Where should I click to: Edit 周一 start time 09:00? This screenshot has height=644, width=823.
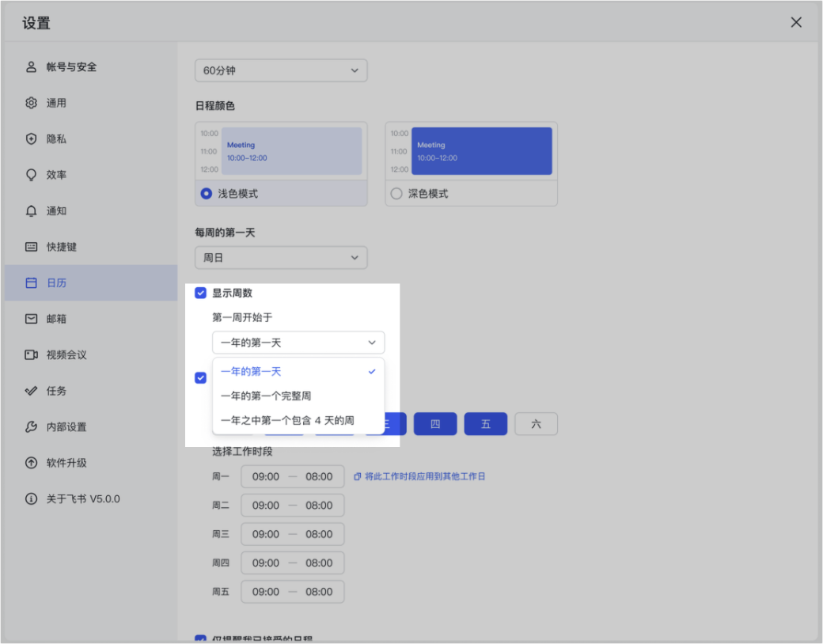tap(266, 476)
